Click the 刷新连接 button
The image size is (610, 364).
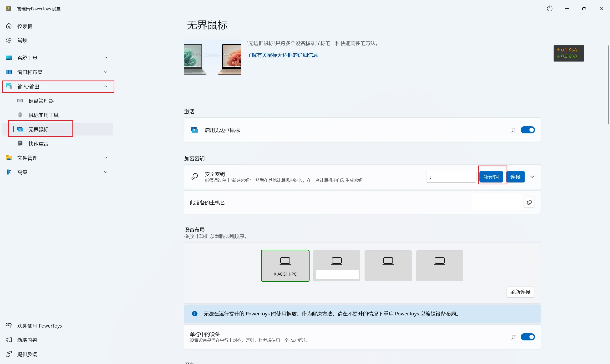click(x=520, y=292)
